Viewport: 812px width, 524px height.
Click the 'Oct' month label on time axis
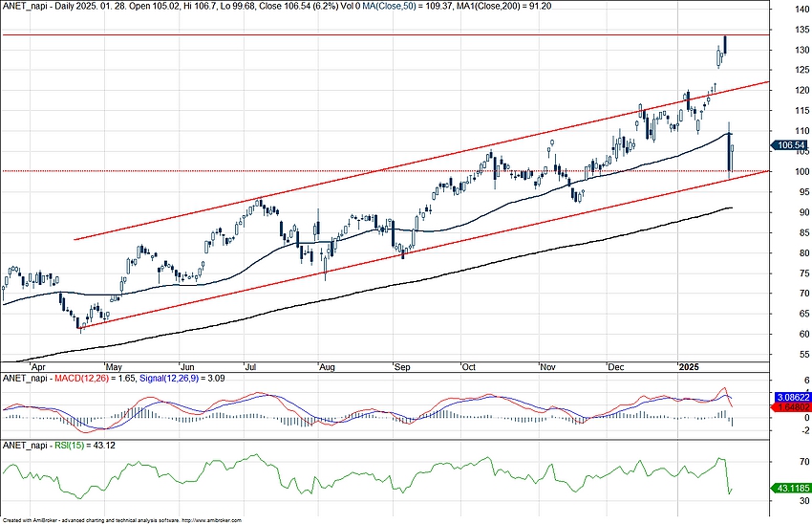[469, 367]
